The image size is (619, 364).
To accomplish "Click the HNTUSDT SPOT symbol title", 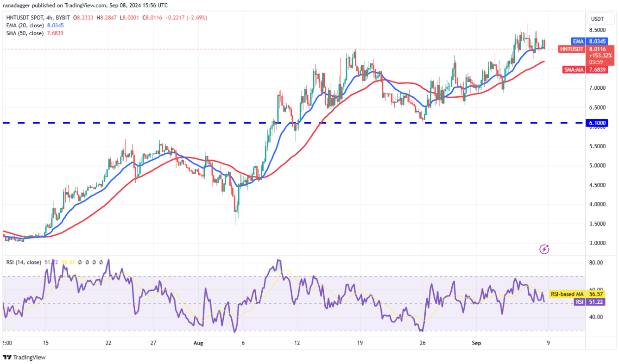I will click(x=23, y=18).
